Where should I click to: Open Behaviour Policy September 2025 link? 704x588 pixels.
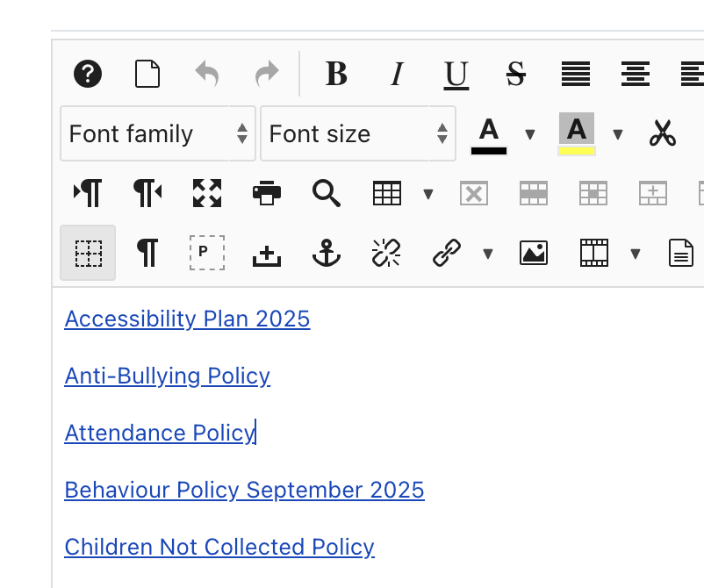[244, 490]
